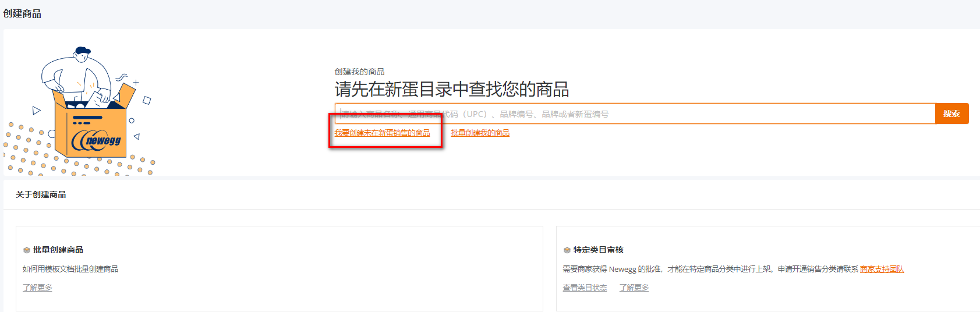Screen dimensions: 980x312
Task: Click the stack icon beside 批量创建商品
Action: (26, 250)
